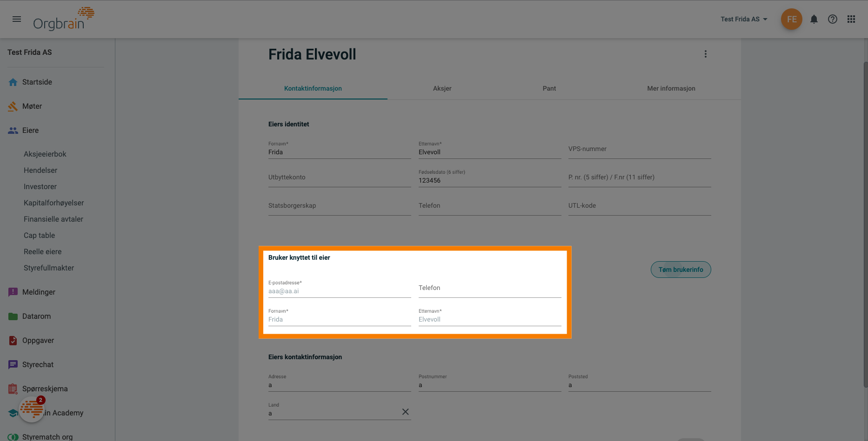Open the Eiere section
Image resolution: width=868 pixels, height=441 pixels.
(x=31, y=131)
